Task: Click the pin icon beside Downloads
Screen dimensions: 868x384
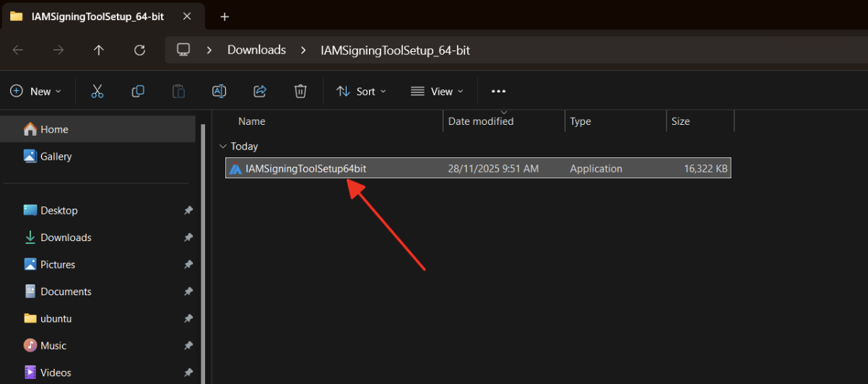Action: [188, 237]
